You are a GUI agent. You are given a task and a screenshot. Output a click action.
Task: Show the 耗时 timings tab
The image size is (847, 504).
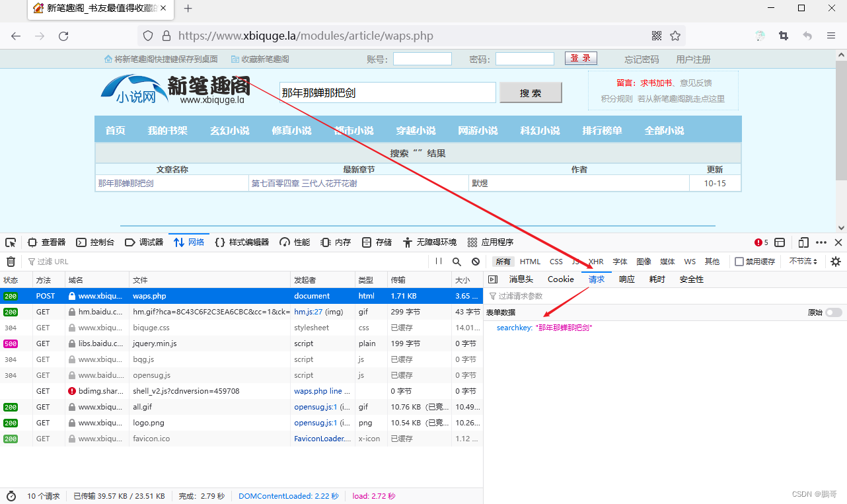pyautogui.click(x=657, y=279)
